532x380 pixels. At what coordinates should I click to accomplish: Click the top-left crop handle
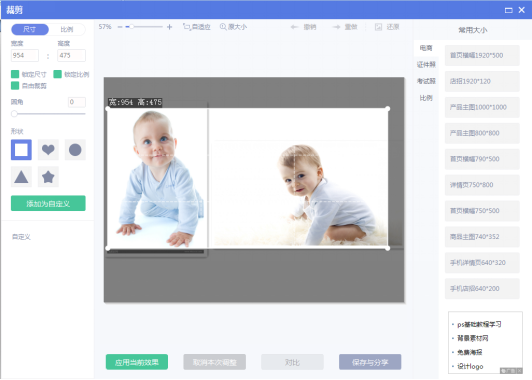108,109
